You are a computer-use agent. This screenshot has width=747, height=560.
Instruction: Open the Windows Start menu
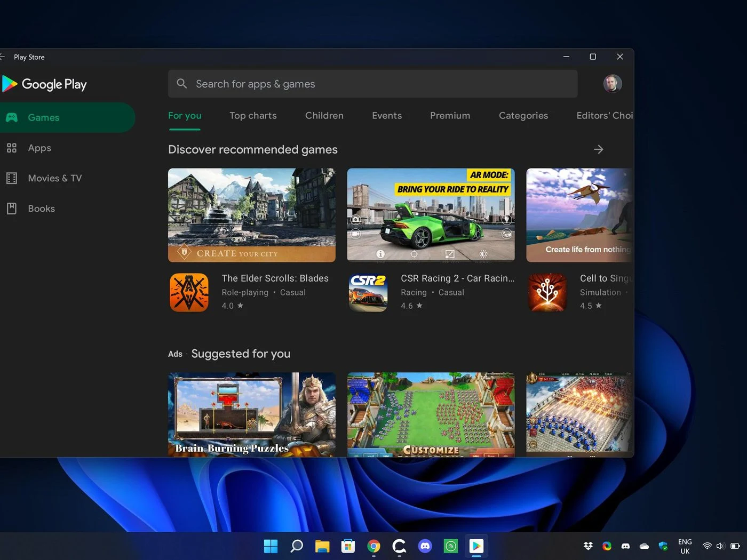tap(271, 546)
